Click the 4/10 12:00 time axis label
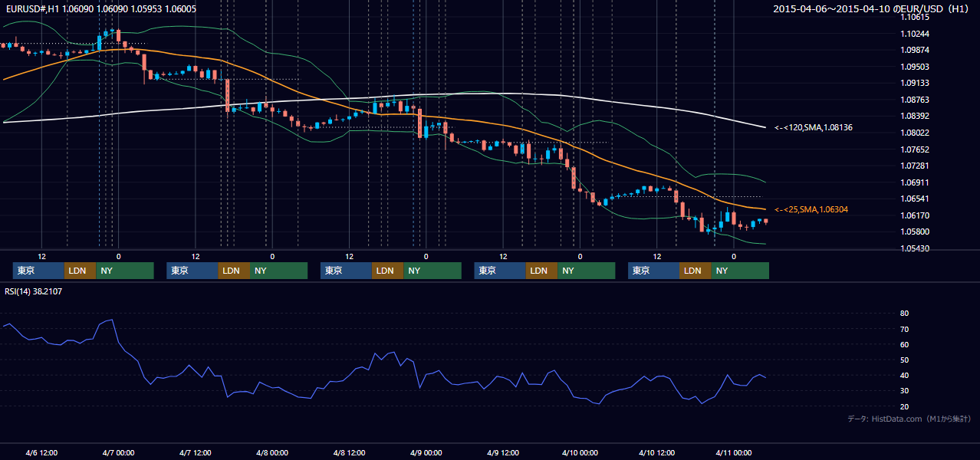 (x=656, y=452)
